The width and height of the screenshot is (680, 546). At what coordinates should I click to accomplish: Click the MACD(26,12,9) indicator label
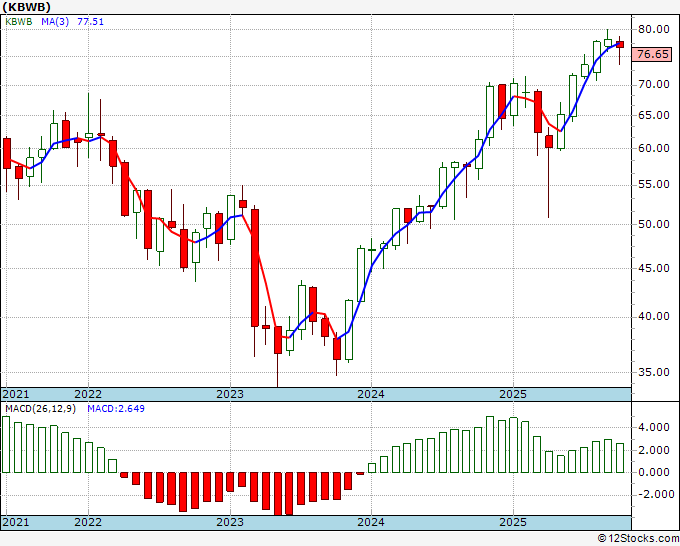click(40, 409)
